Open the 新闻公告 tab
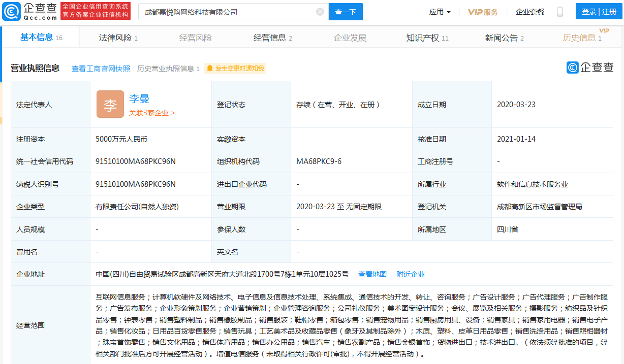This screenshot has width=624, height=364. (501, 37)
